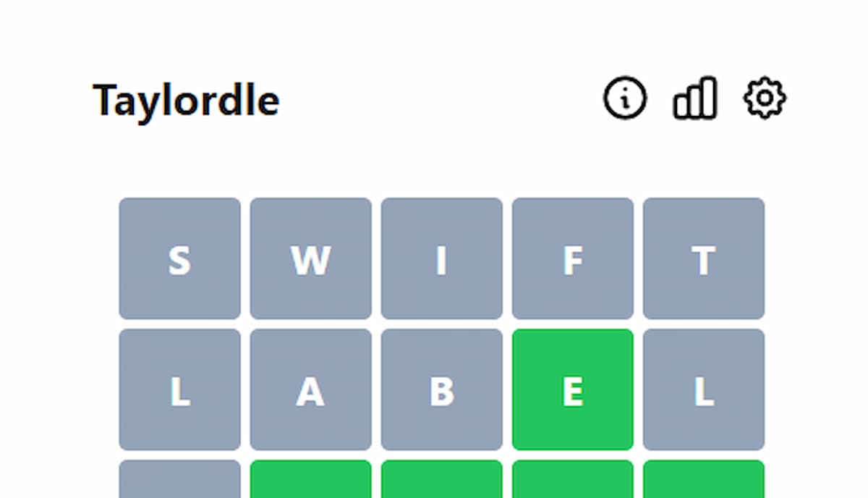The image size is (868, 498).
Task: Click first L tile of LABEL
Action: pyautogui.click(x=179, y=389)
